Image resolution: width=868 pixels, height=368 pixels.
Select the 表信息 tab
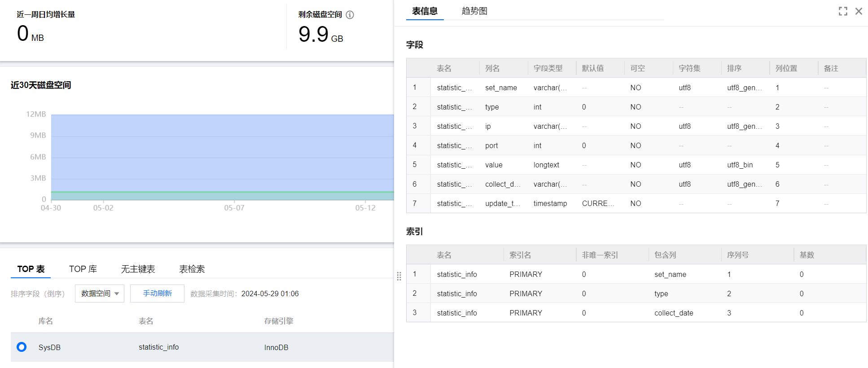[x=425, y=11]
